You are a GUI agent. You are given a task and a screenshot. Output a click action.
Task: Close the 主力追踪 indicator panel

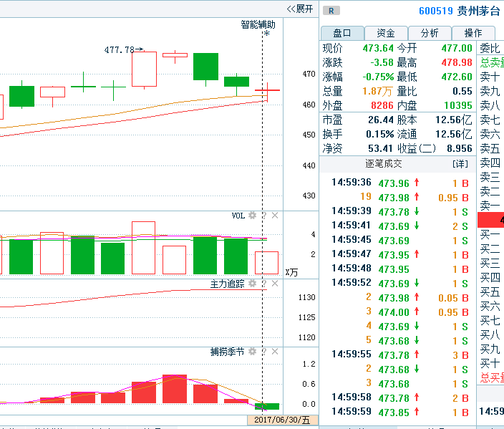[275, 284]
